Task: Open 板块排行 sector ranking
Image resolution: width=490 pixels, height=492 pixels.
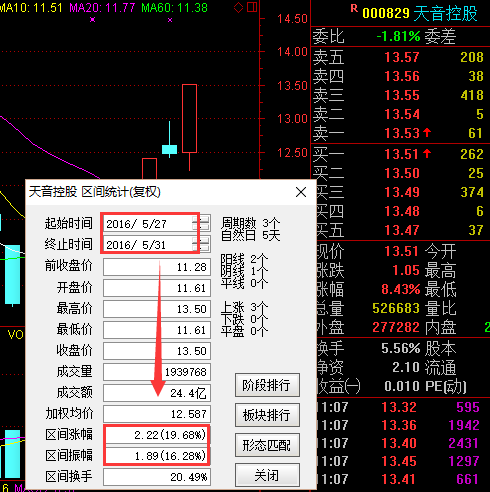Action: click(x=267, y=415)
